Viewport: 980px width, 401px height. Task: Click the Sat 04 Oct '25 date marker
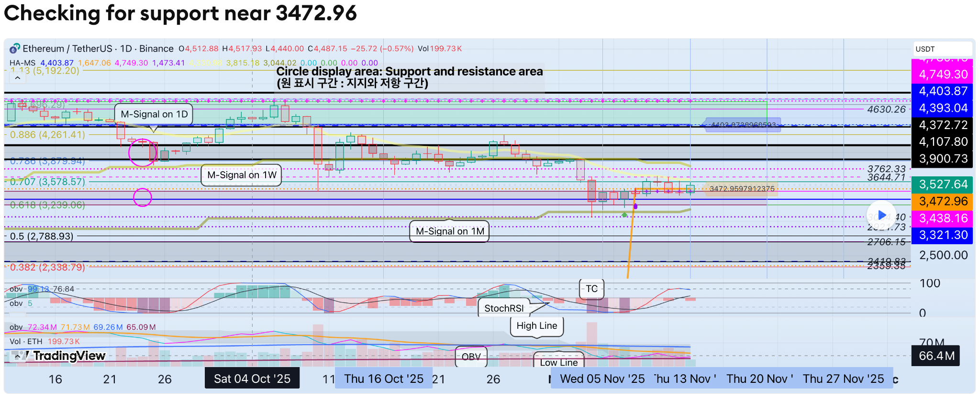[252, 379]
